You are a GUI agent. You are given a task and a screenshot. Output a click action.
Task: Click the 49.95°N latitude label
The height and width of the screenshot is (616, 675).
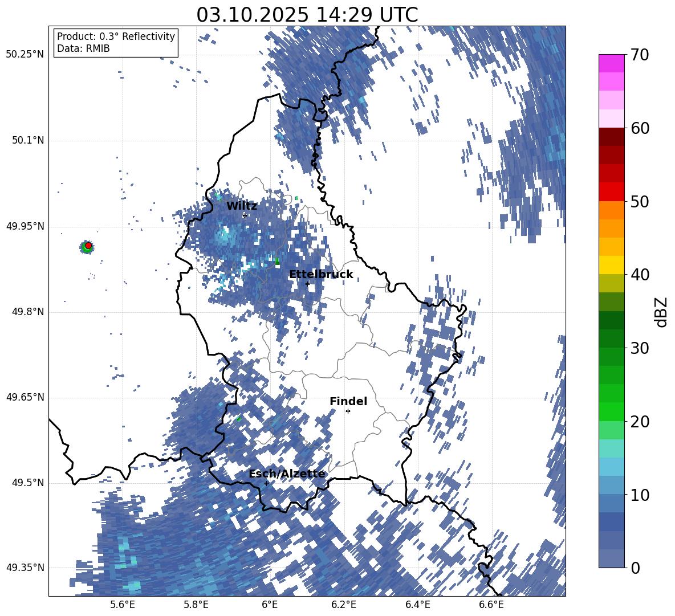pos(25,226)
